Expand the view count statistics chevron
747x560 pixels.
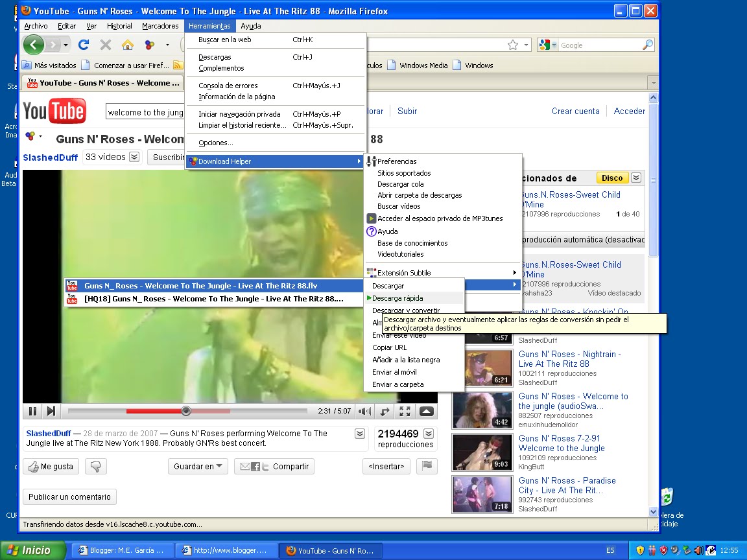429,434
